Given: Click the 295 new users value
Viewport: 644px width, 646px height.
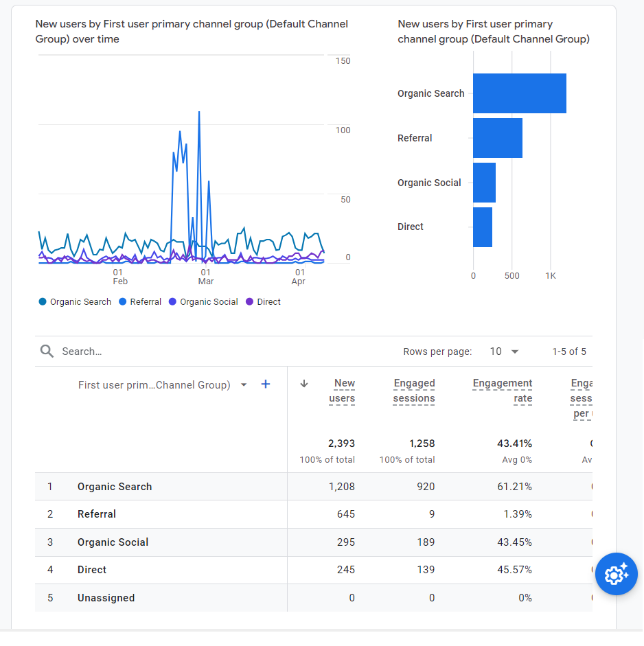Looking at the screenshot, I should (x=346, y=542).
